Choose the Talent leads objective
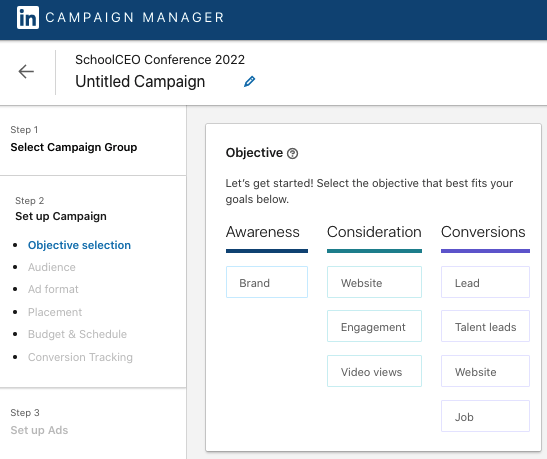This screenshot has width=547, height=459. [485, 326]
